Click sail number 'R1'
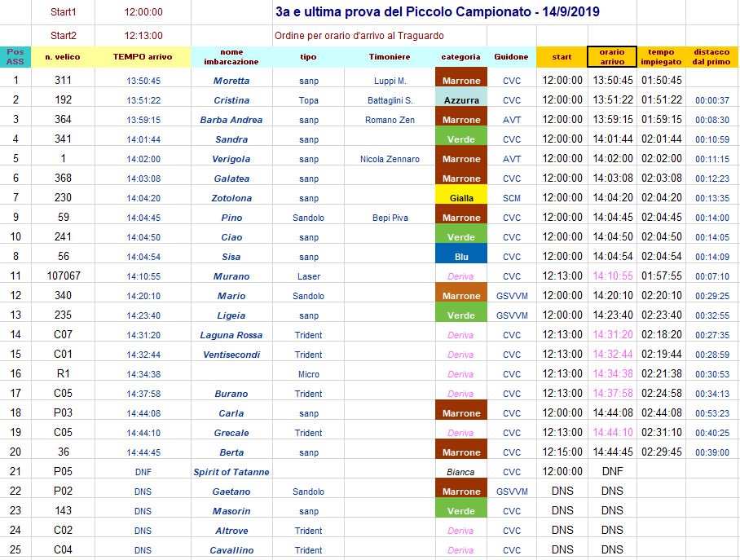Screen dimensions: 740x560 coord(64,373)
